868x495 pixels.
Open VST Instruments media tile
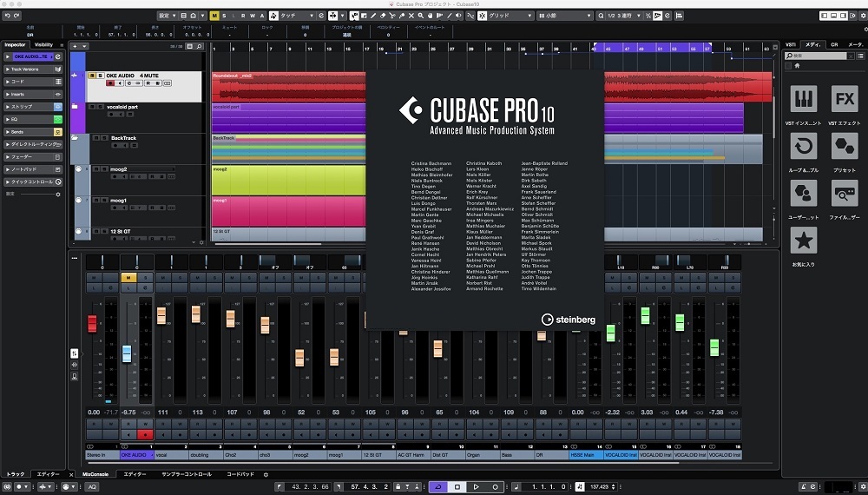[x=803, y=99]
